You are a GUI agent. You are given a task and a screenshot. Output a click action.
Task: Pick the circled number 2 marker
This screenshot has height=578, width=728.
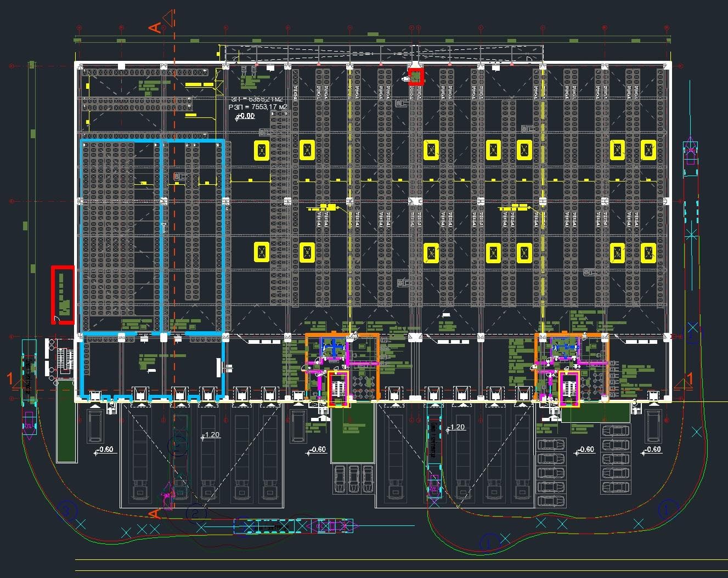pyautogui.click(x=196, y=513)
